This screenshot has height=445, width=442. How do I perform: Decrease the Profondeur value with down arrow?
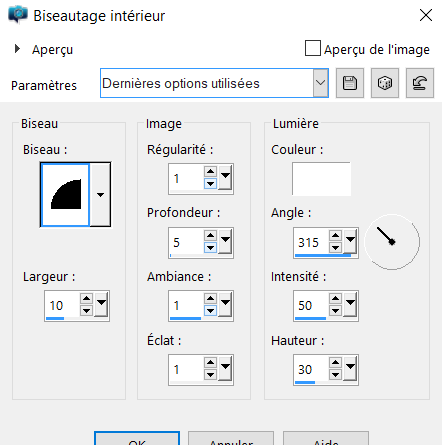click(210, 248)
